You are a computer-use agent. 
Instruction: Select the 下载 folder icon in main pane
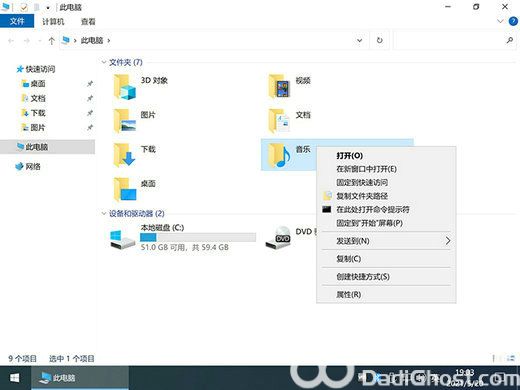pos(125,155)
